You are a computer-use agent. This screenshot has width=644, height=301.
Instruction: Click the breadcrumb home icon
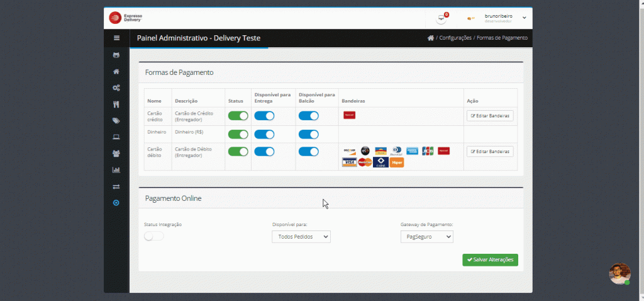(x=430, y=38)
